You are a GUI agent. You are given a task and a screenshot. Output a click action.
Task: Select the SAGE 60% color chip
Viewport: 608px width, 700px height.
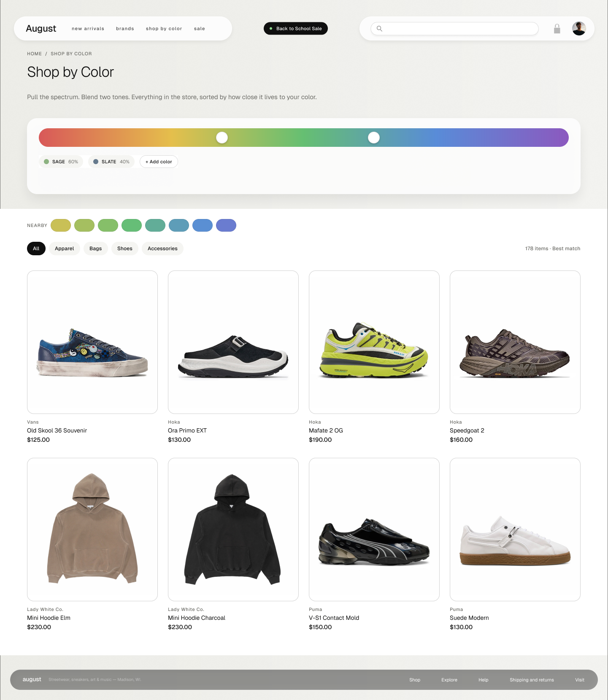click(61, 162)
